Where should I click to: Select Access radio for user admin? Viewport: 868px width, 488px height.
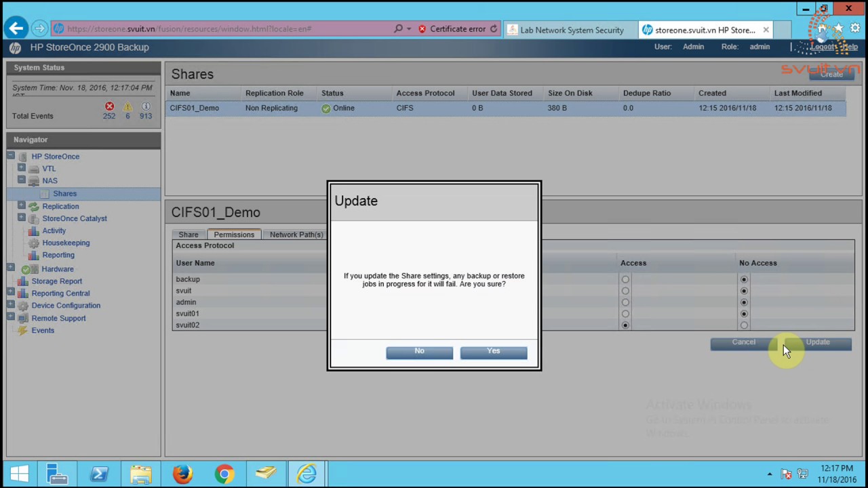[625, 302]
